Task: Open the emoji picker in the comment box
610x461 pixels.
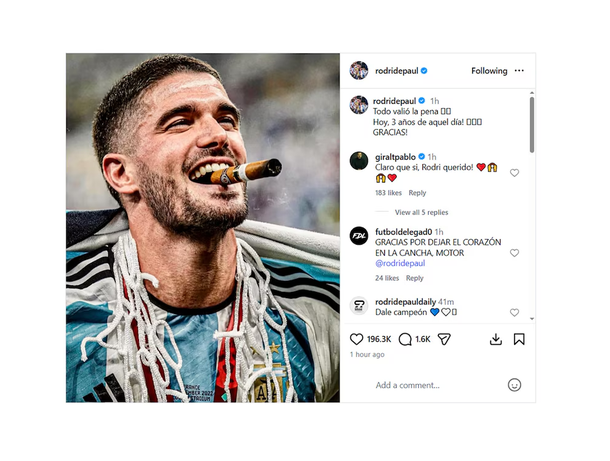Action: point(514,385)
